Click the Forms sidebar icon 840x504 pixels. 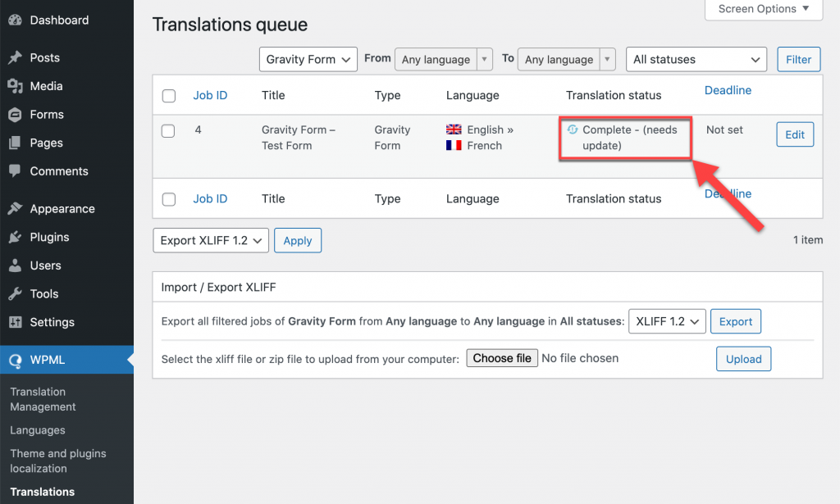pyautogui.click(x=15, y=115)
